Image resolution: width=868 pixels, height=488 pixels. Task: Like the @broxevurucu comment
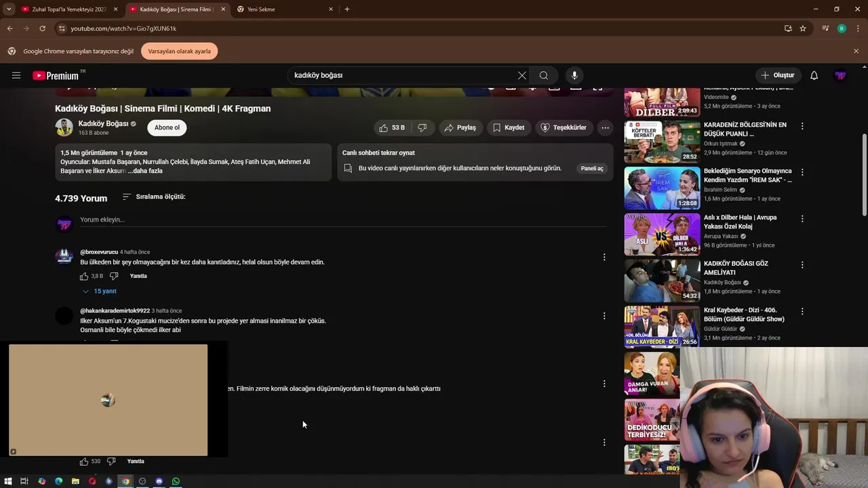[84, 276]
